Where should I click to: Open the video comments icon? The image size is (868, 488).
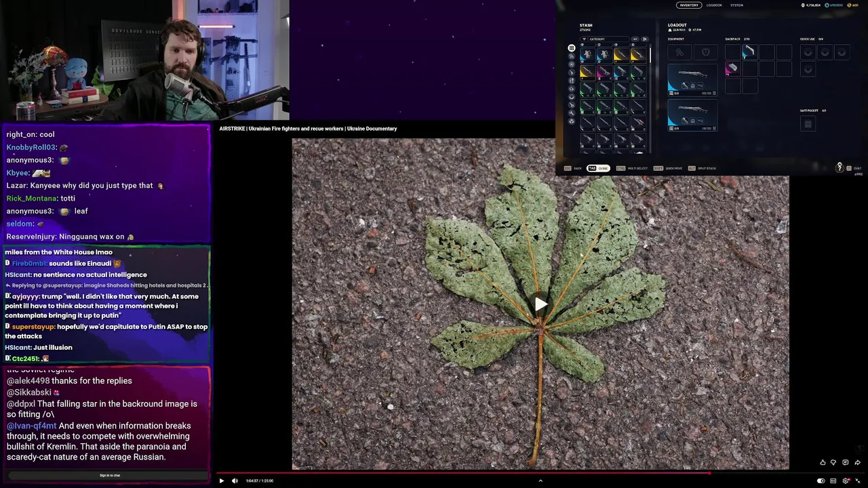coord(845,462)
